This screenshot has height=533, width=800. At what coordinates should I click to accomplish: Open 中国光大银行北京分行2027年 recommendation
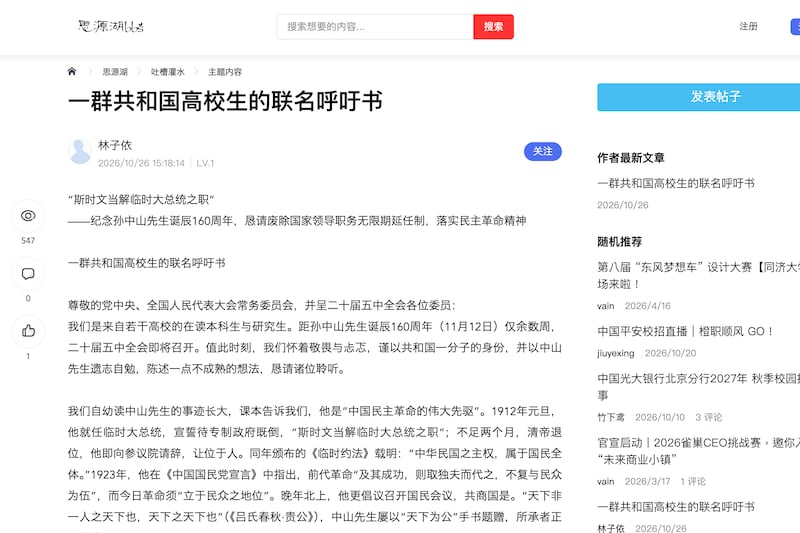coord(698,386)
